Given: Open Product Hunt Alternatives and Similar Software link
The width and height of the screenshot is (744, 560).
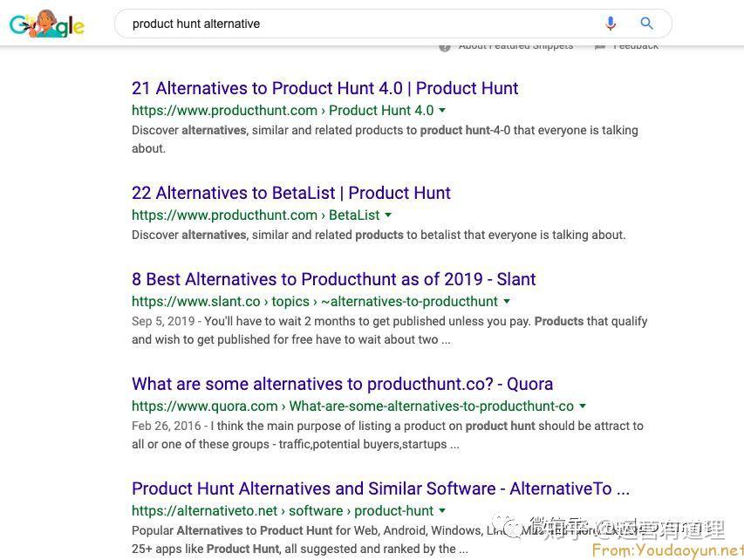Looking at the screenshot, I should click(380, 488).
